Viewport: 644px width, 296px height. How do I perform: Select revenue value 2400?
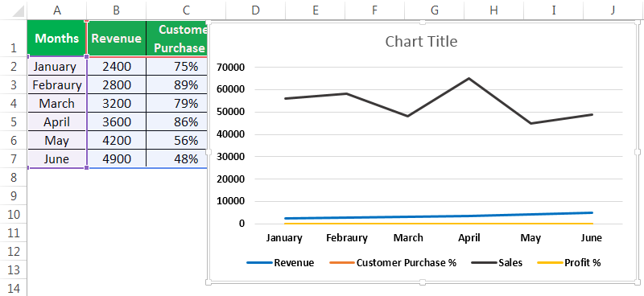117,66
